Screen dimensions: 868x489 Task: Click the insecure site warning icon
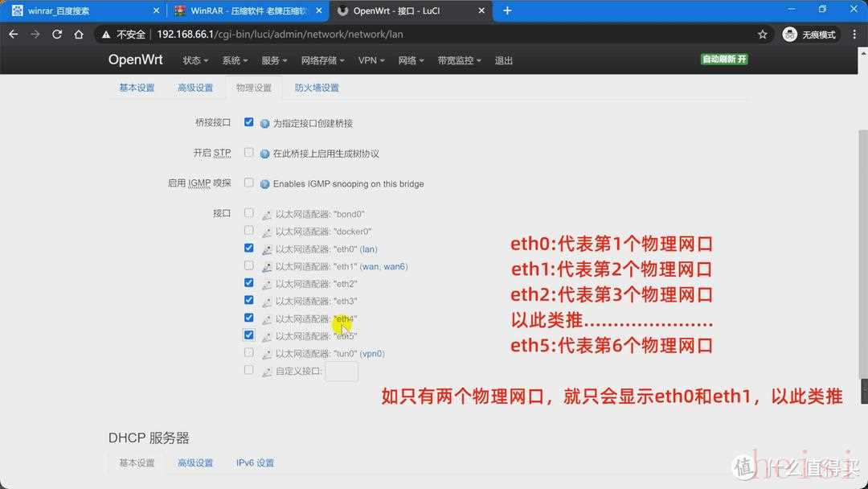click(106, 35)
